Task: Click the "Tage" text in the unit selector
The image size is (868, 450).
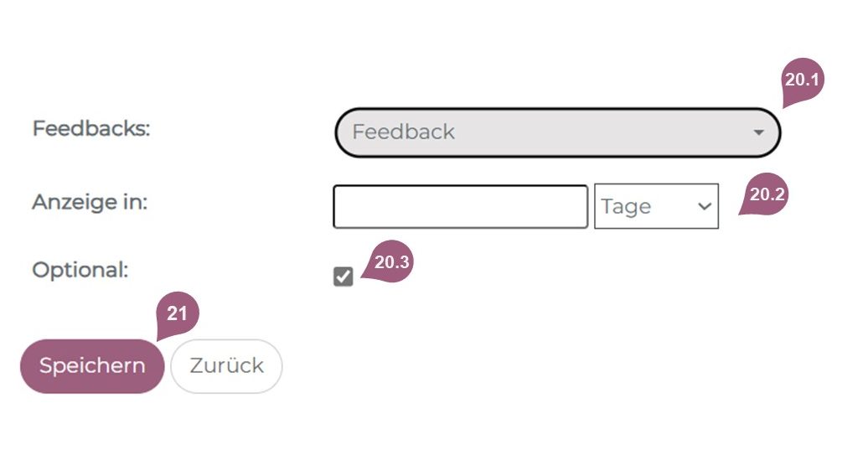Action: coord(626,207)
